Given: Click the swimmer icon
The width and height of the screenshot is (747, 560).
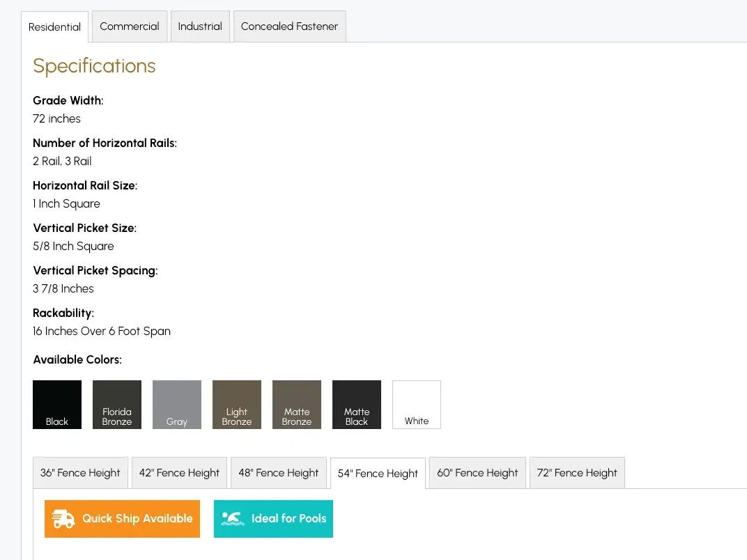Looking at the screenshot, I should pyautogui.click(x=233, y=519).
